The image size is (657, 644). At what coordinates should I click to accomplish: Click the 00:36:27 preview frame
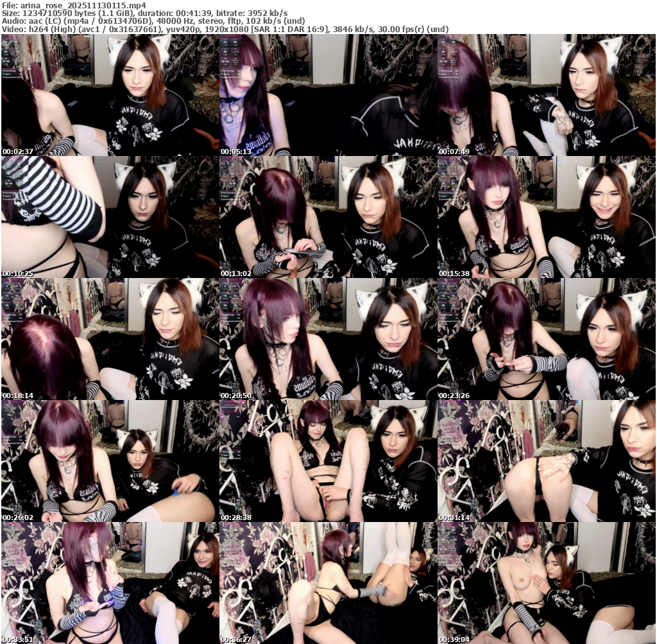[328, 583]
